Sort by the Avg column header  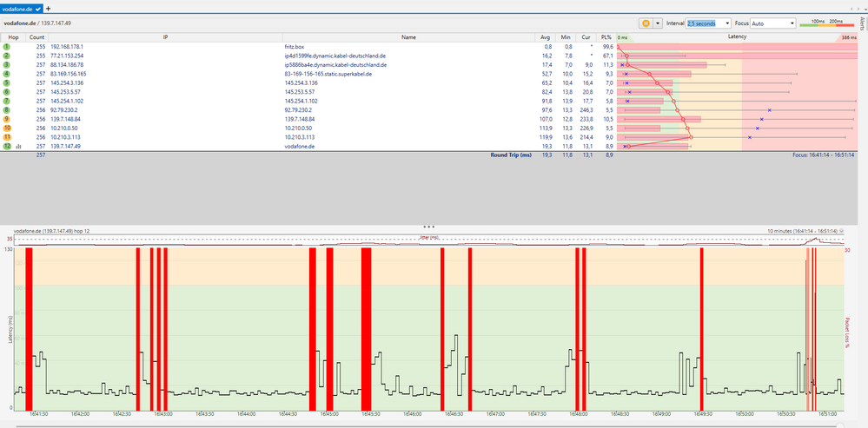coord(545,37)
